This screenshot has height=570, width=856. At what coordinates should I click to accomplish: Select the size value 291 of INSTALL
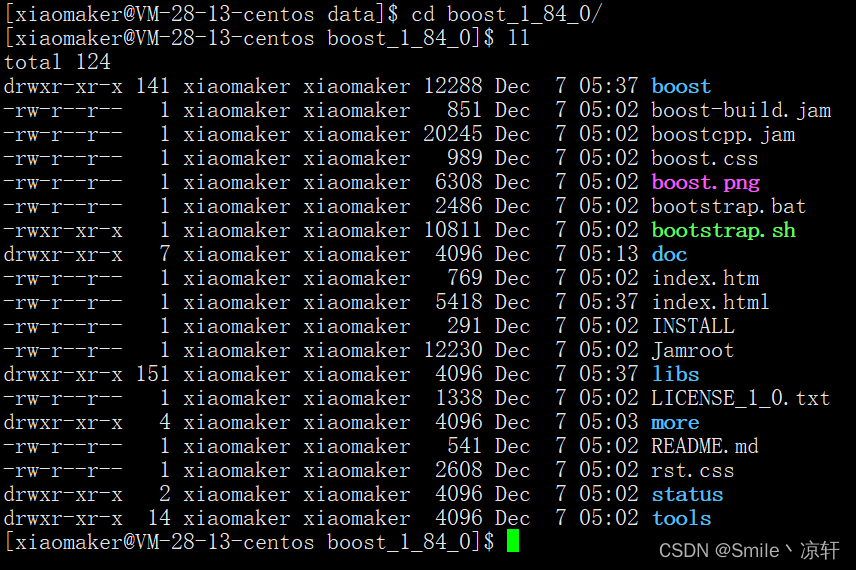[465, 326]
